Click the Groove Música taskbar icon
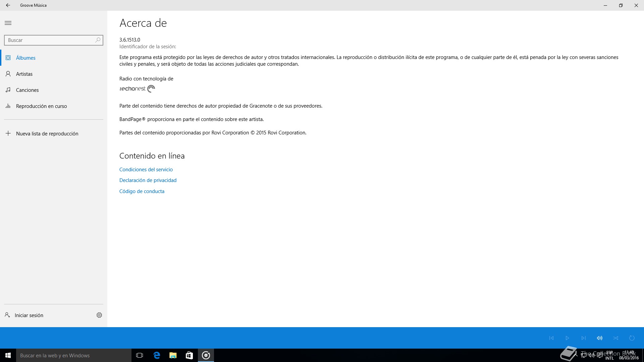This screenshot has width=644, height=362. point(206,355)
